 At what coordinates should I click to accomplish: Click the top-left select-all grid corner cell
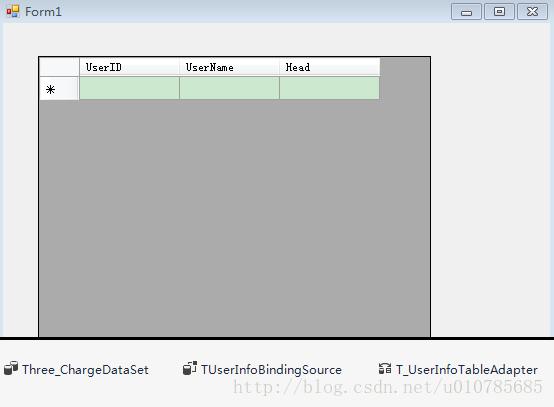(59, 67)
